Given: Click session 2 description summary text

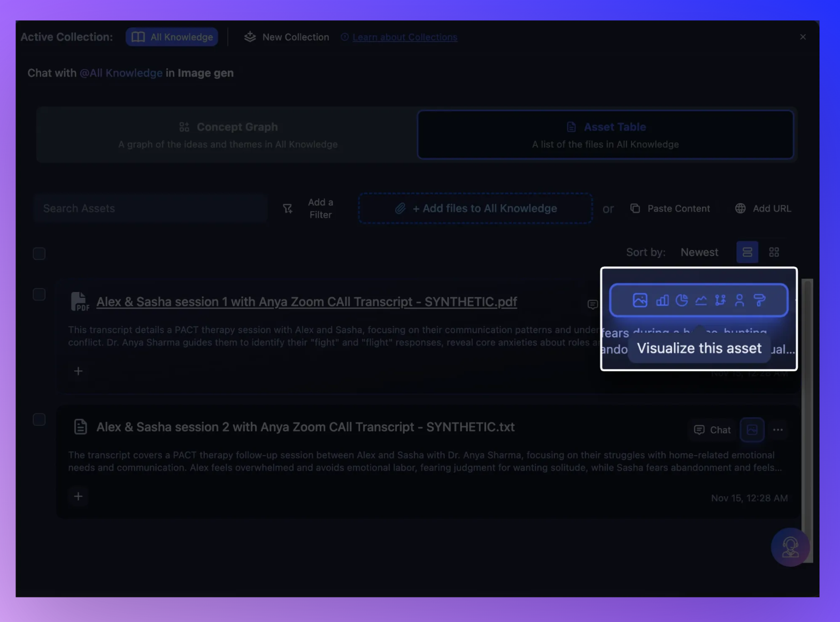Looking at the screenshot, I should pos(425,461).
